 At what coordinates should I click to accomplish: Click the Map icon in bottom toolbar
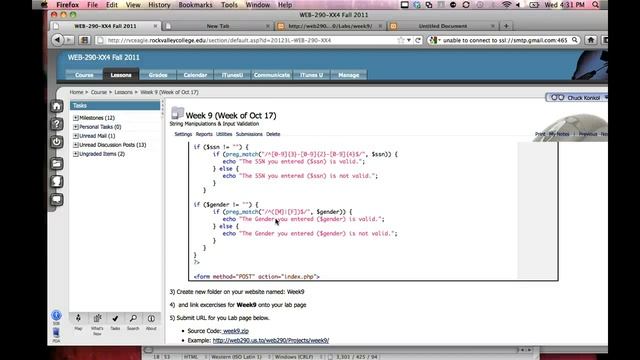78,318
